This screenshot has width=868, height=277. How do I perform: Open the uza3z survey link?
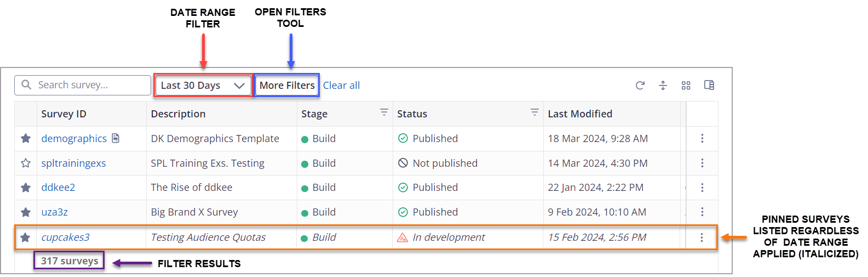pos(55,212)
